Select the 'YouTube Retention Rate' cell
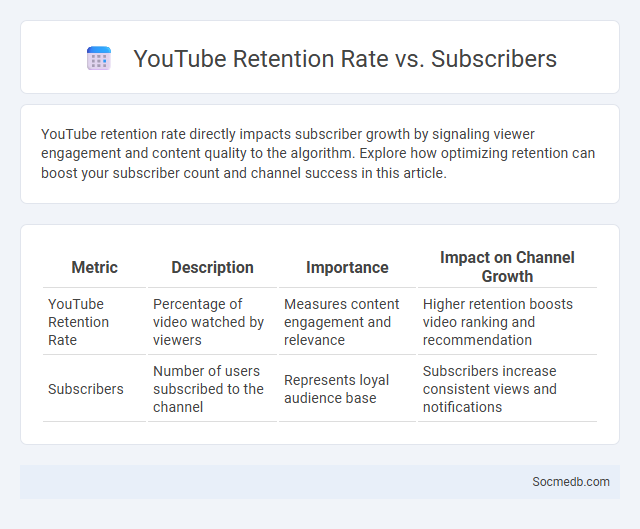640x529 pixels. (94, 322)
